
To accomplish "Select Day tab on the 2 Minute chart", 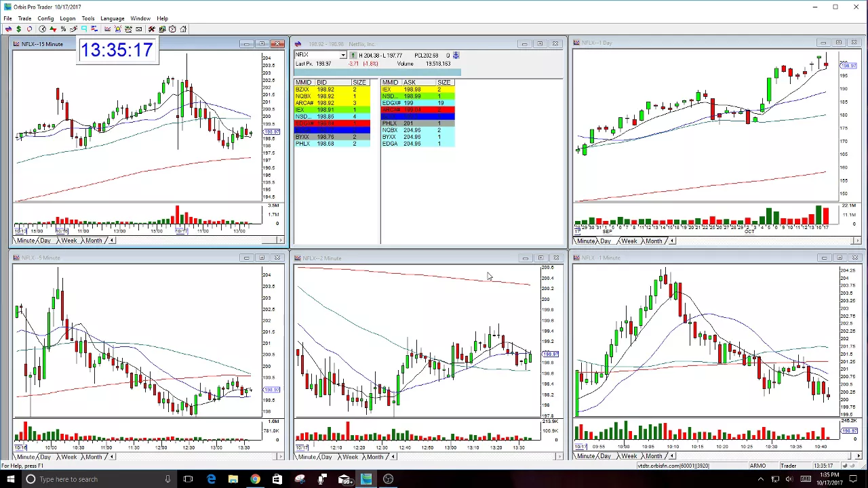I will pos(326,457).
